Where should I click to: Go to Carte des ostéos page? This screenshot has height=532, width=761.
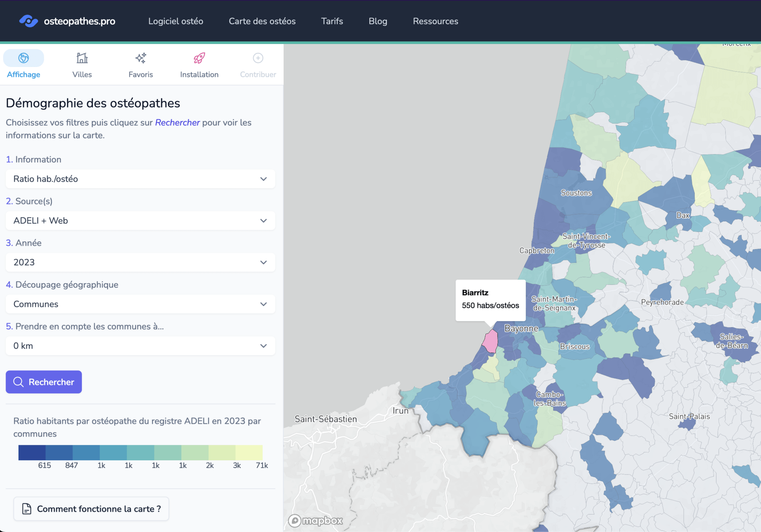pyautogui.click(x=262, y=21)
